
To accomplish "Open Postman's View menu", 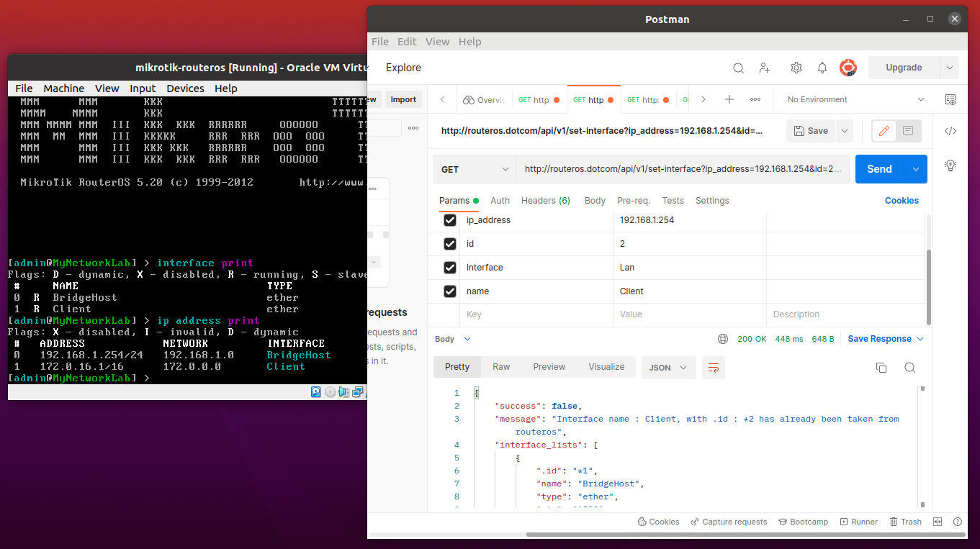I will pos(437,42).
